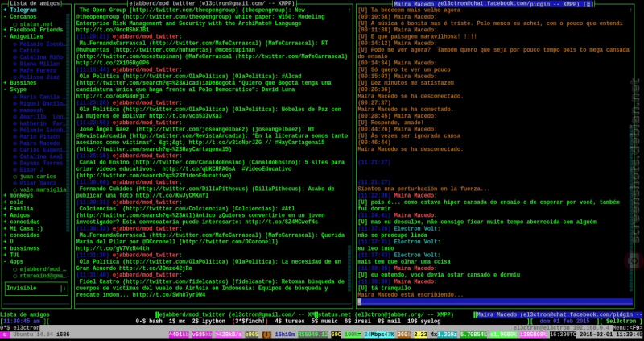The image size is (644, 341).
Task: Expand the Bussines group
Action: pos(6,83)
